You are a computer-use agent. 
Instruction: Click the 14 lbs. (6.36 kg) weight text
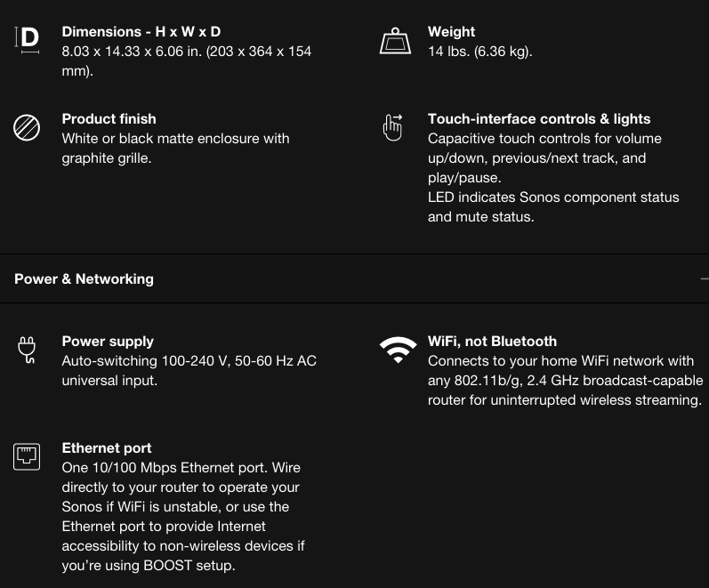(480, 52)
